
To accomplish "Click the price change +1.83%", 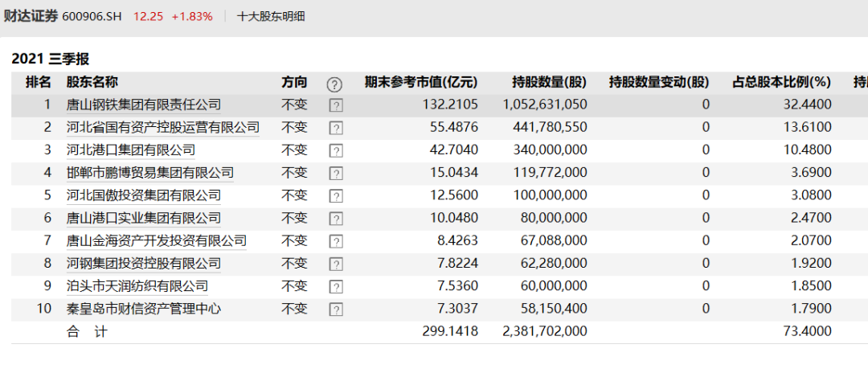I will (192, 17).
